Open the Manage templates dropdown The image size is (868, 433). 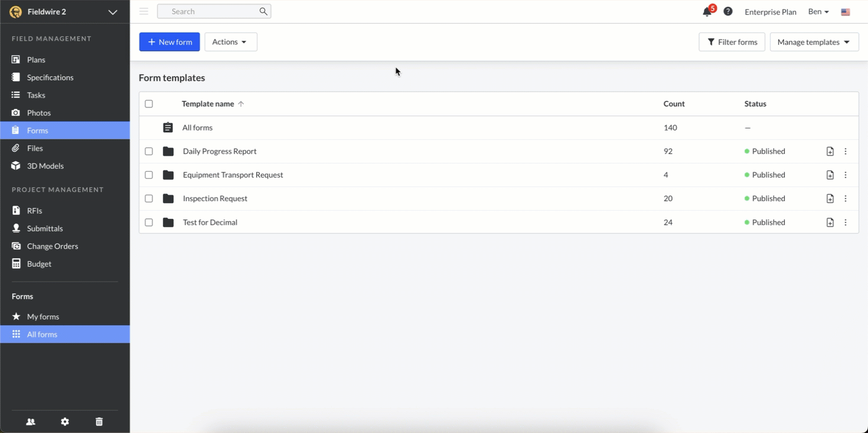(x=814, y=42)
